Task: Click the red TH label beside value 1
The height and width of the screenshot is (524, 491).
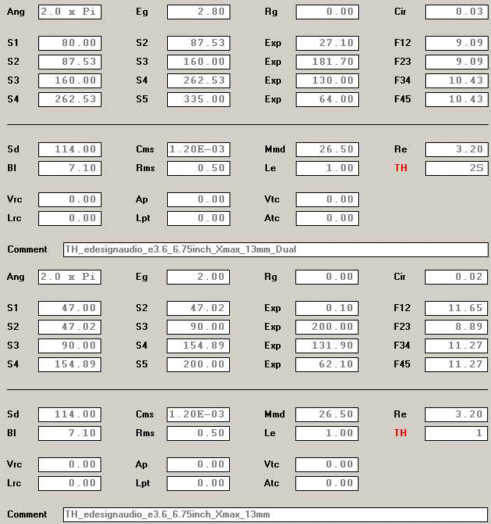Action: coord(400,433)
